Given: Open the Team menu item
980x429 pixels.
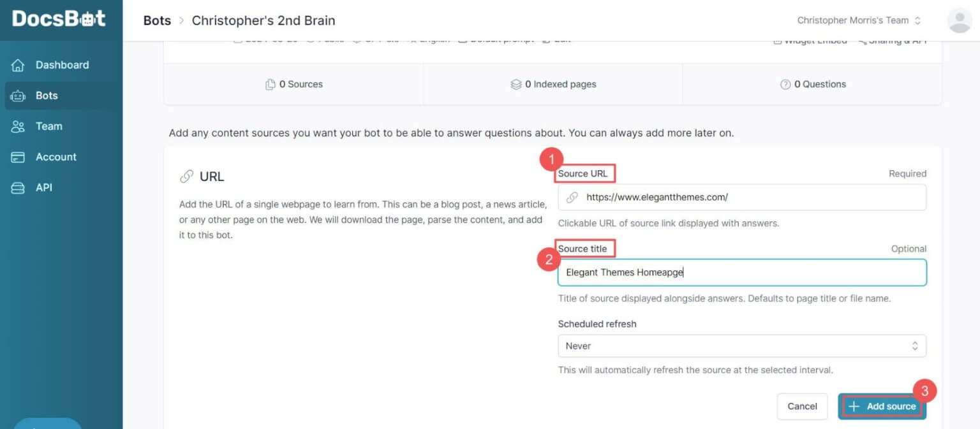Looking at the screenshot, I should click(x=49, y=126).
